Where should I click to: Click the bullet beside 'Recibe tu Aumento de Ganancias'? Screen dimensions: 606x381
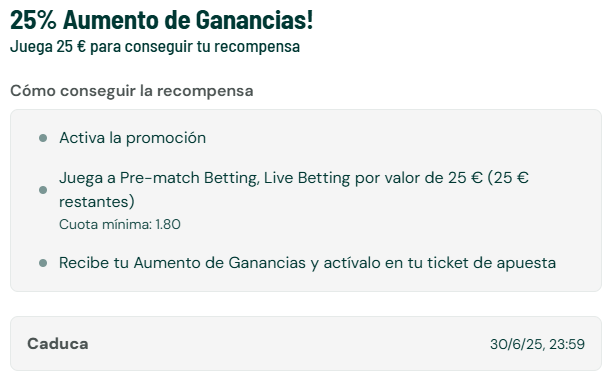pos(43,263)
